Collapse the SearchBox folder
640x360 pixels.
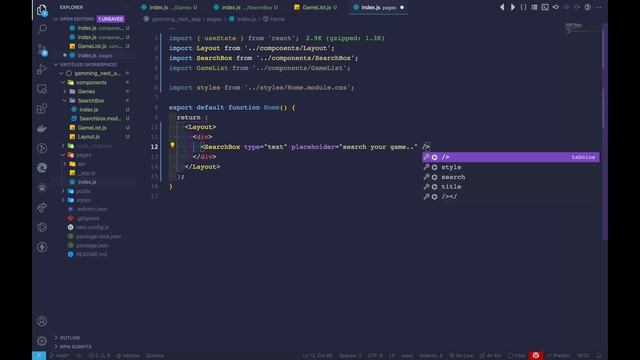tap(65, 100)
